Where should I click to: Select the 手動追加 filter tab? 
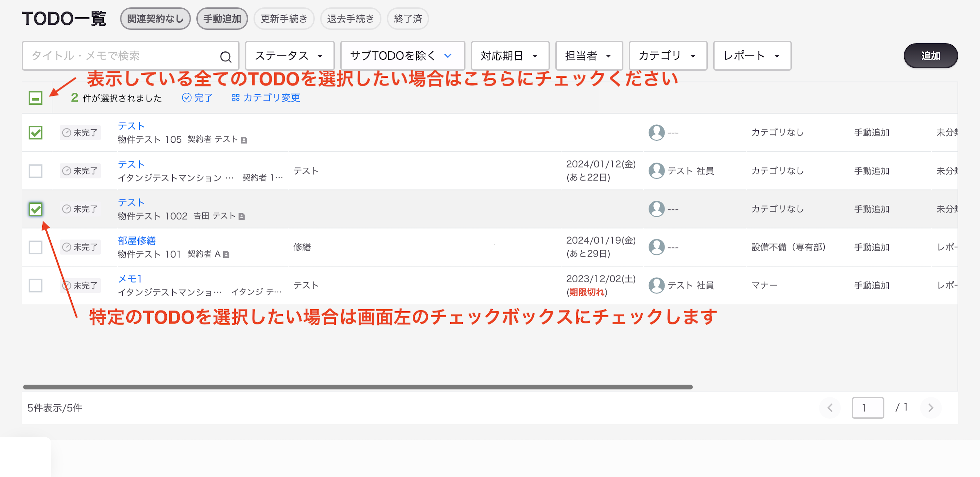point(222,19)
